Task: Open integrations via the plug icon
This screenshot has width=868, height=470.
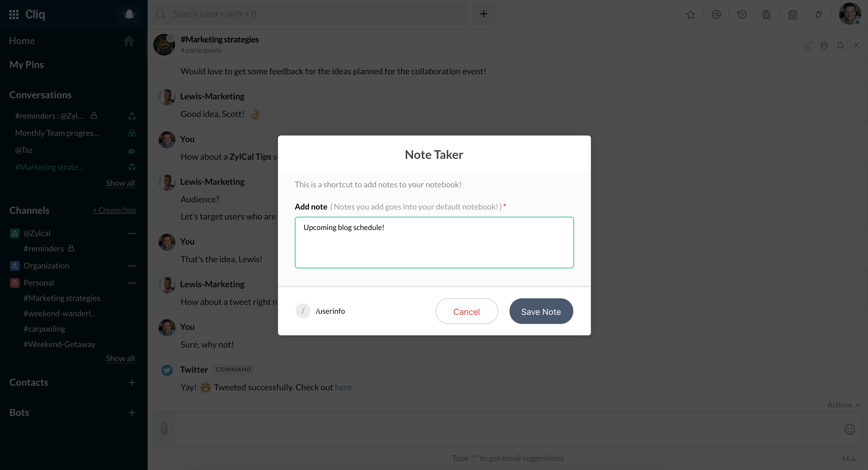Action: click(819, 14)
